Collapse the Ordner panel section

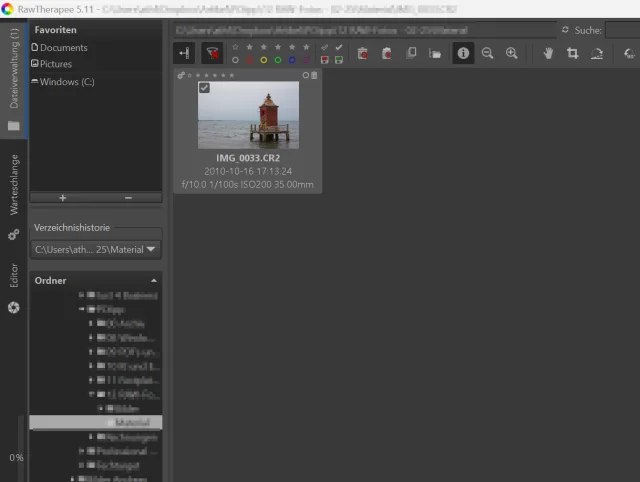(x=154, y=281)
